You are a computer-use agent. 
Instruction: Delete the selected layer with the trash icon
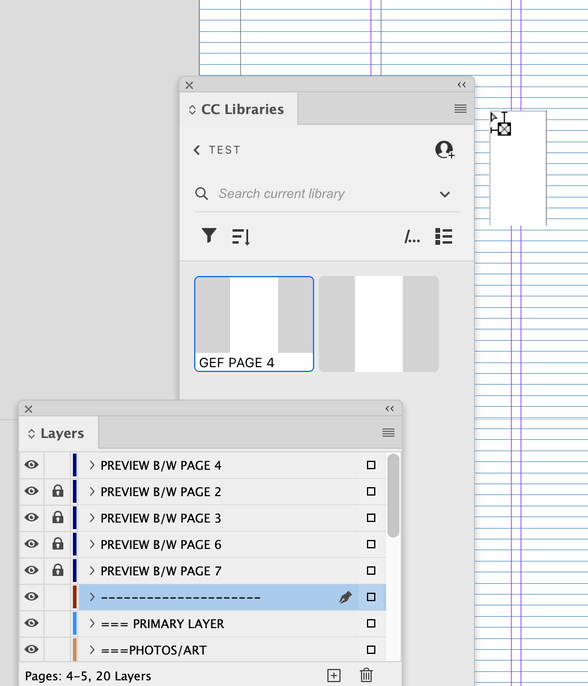click(x=366, y=675)
